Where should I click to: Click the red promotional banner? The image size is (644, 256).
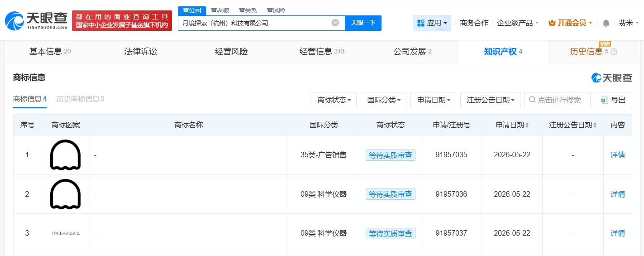[122, 21]
